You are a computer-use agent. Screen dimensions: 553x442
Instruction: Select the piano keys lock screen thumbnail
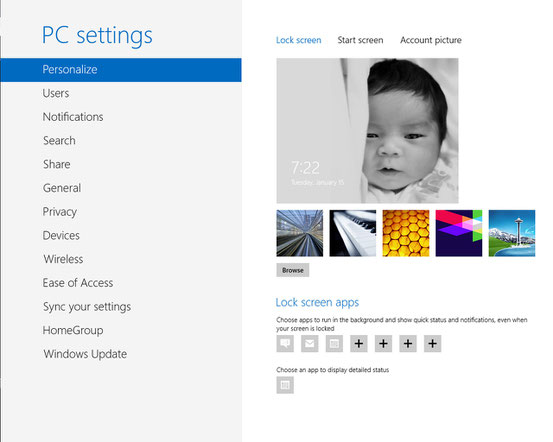pos(353,233)
